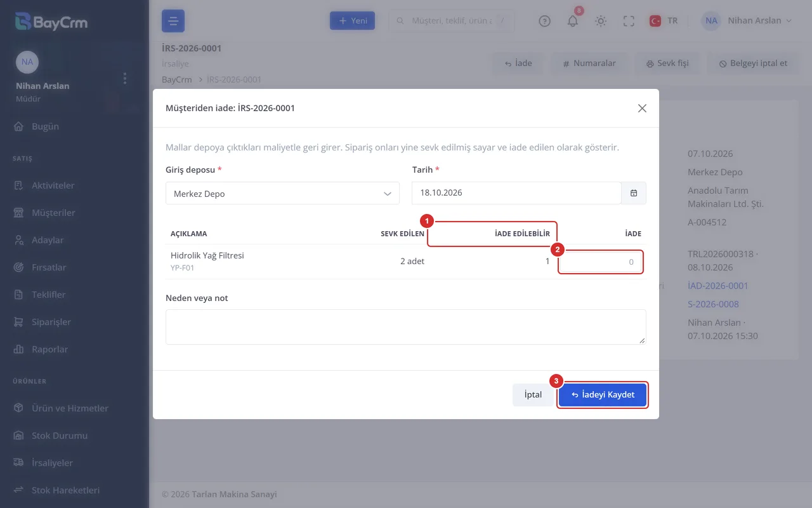The image size is (812, 508).
Task: Expand the Giriş deposu dropdown
Action: tap(282, 194)
